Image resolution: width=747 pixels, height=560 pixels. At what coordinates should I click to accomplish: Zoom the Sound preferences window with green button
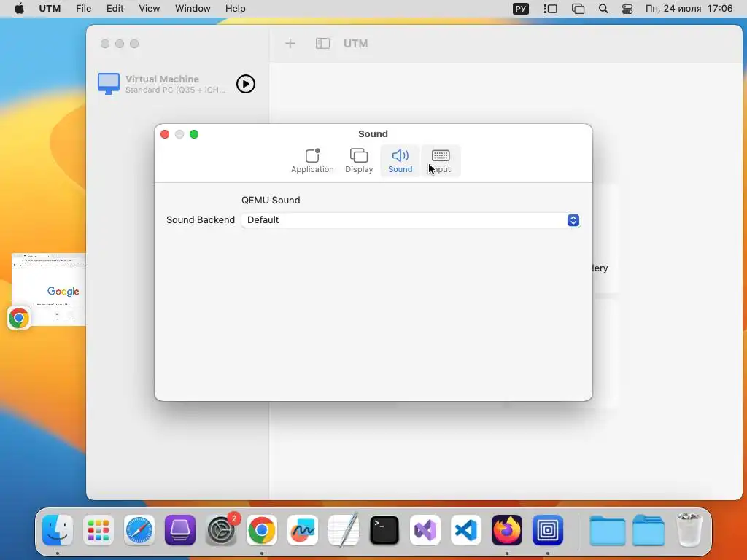(x=194, y=134)
